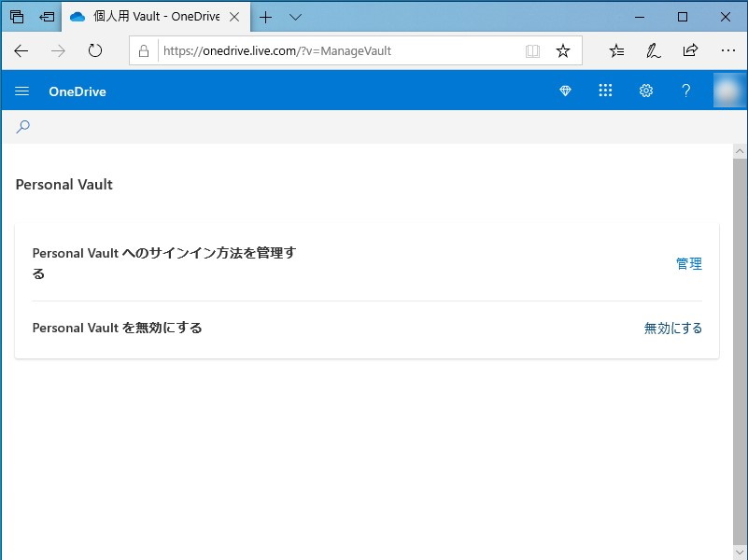
Task: Add the page to favorites
Action: (x=563, y=51)
